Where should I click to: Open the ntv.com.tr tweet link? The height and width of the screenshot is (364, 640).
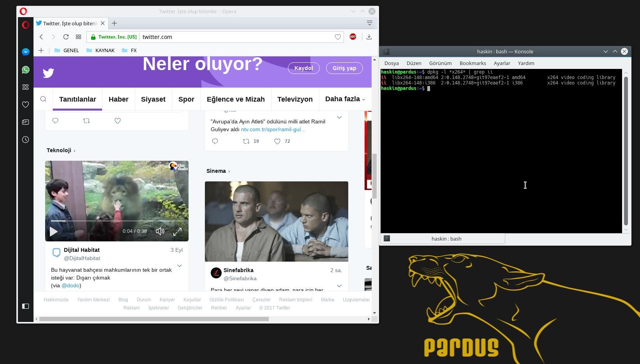[273, 129]
